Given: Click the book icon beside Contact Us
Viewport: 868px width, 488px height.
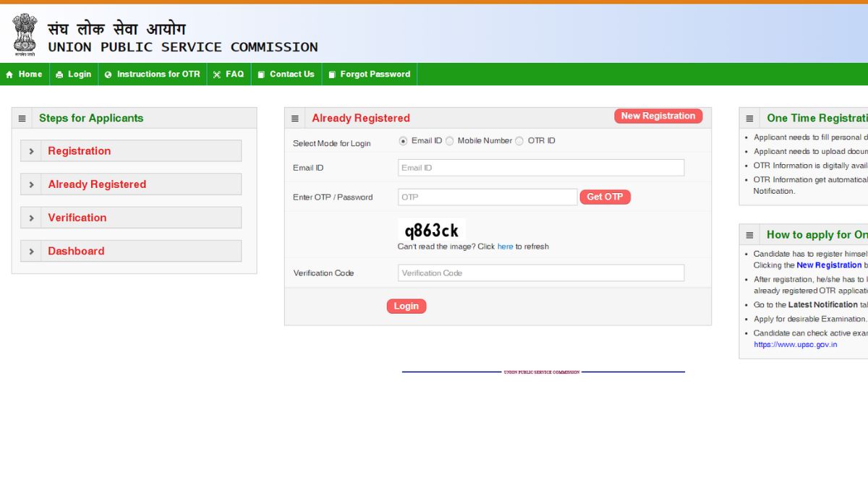Looking at the screenshot, I should pyautogui.click(x=262, y=74).
